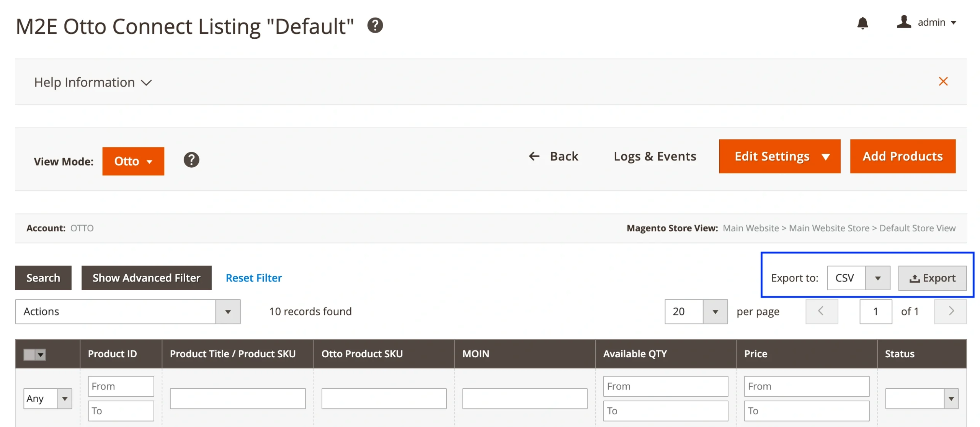980x427 pixels.
Task: Open the Edit Settings dropdown arrow
Action: click(x=825, y=157)
